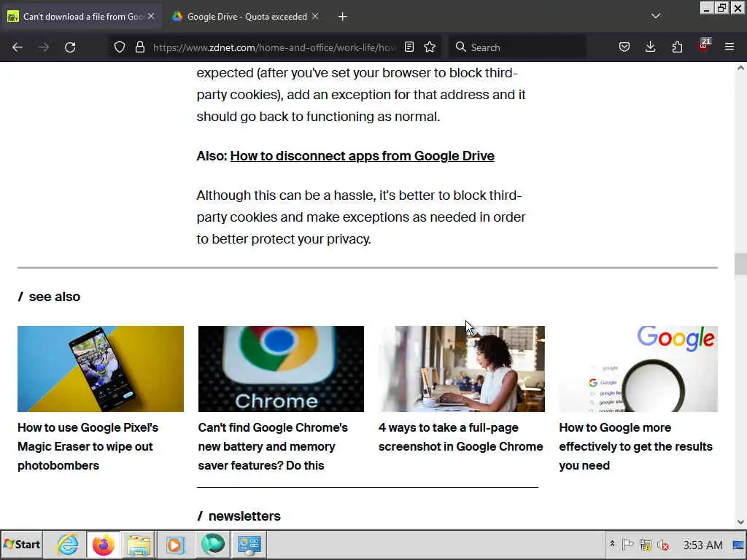Focus the Search box

(517, 47)
